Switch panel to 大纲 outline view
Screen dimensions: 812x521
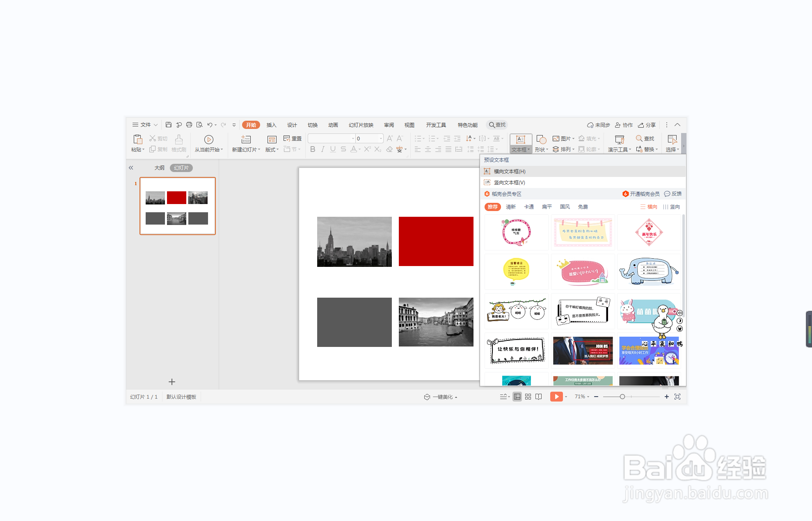pos(159,168)
